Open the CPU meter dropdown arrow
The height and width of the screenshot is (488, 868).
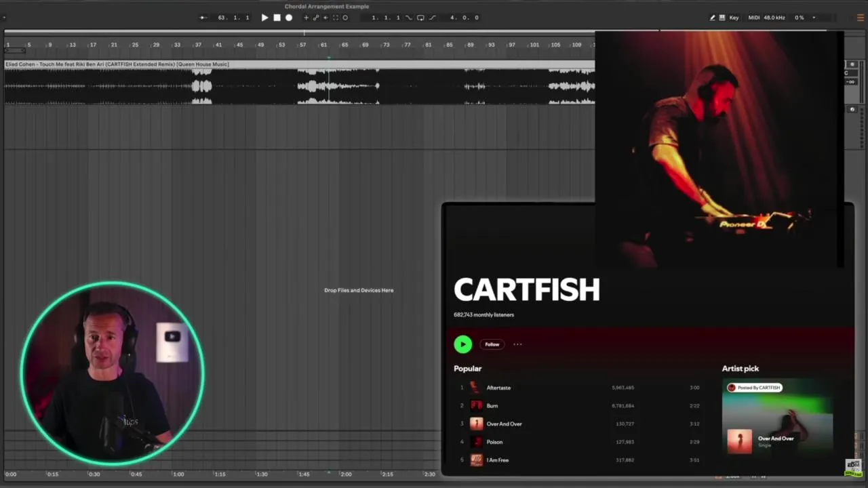click(814, 18)
